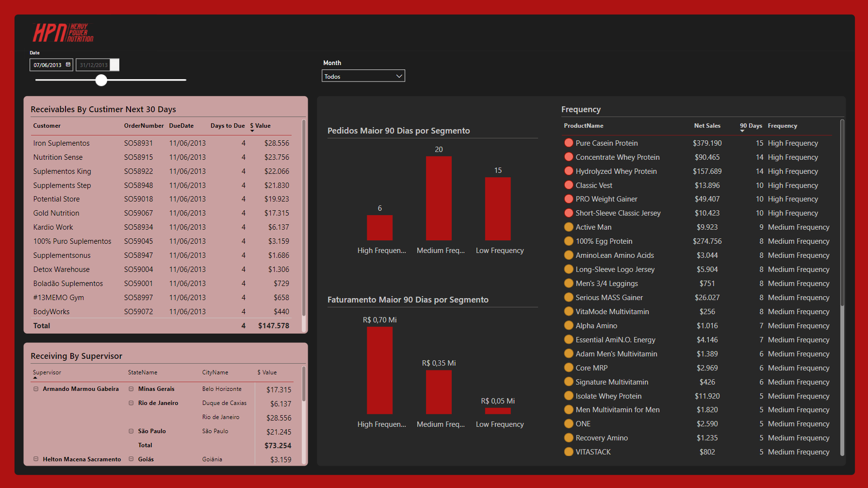Collapse the Helton Macena Sacramento supervisor row
Image resolution: width=868 pixels, height=488 pixels.
(36, 459)
